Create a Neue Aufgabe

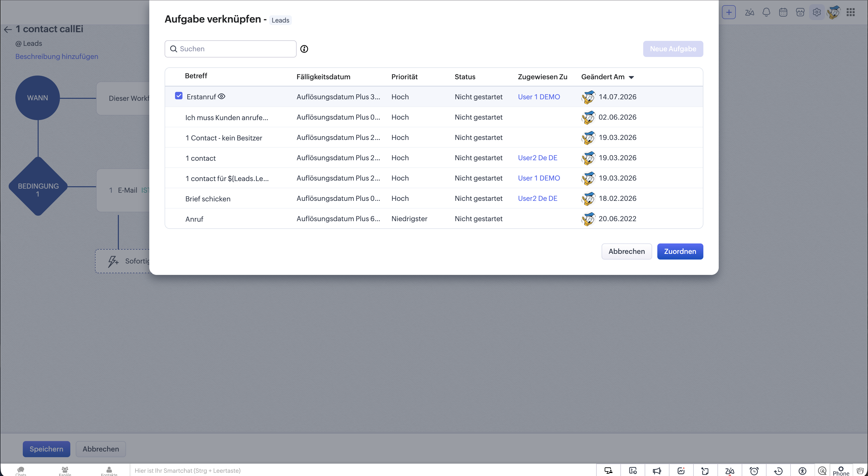[x=673, y=49]
